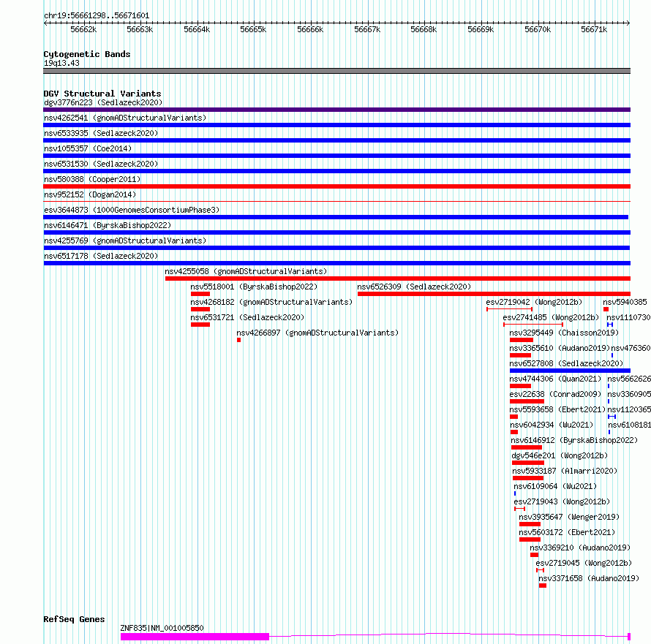
Task: Click the nsv1120365 variant label
Action: [x=628, y=409]
